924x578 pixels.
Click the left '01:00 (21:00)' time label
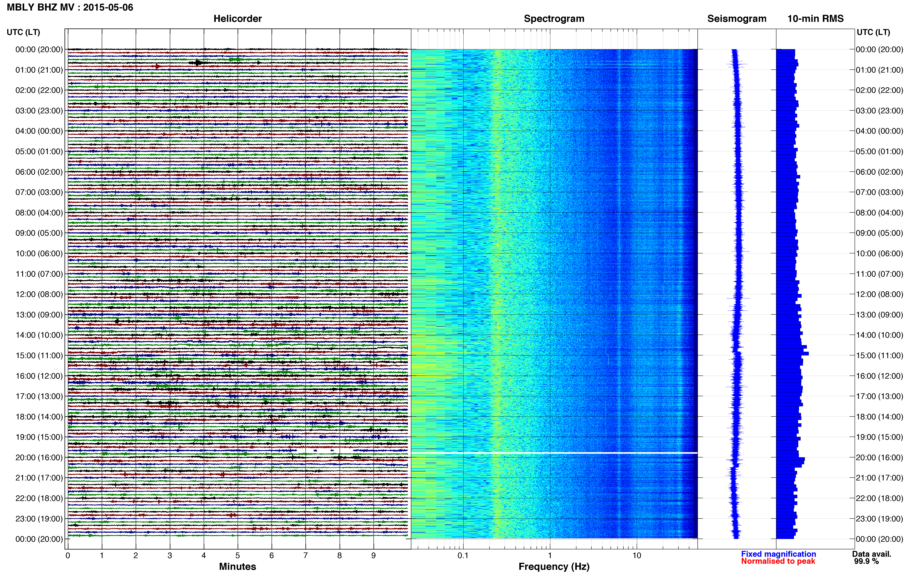point(39,70)
